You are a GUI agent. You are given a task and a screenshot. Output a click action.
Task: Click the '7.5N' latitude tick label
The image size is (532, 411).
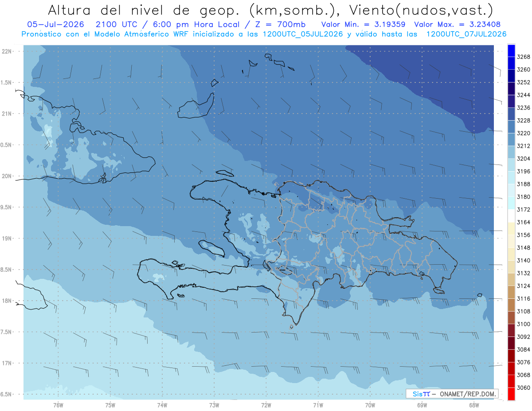6,332
